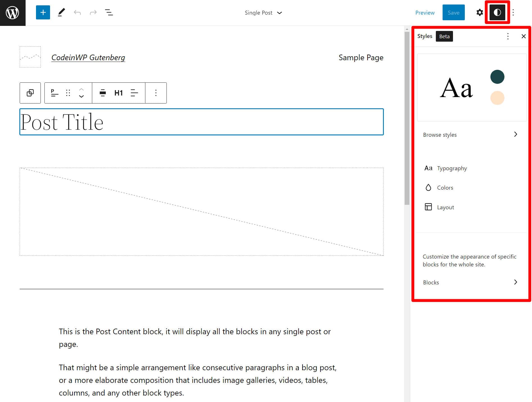
Task: Move the block up with chevron
Action: 82,89
